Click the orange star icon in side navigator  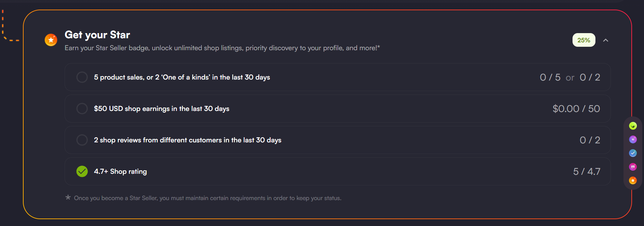point(633,180)
